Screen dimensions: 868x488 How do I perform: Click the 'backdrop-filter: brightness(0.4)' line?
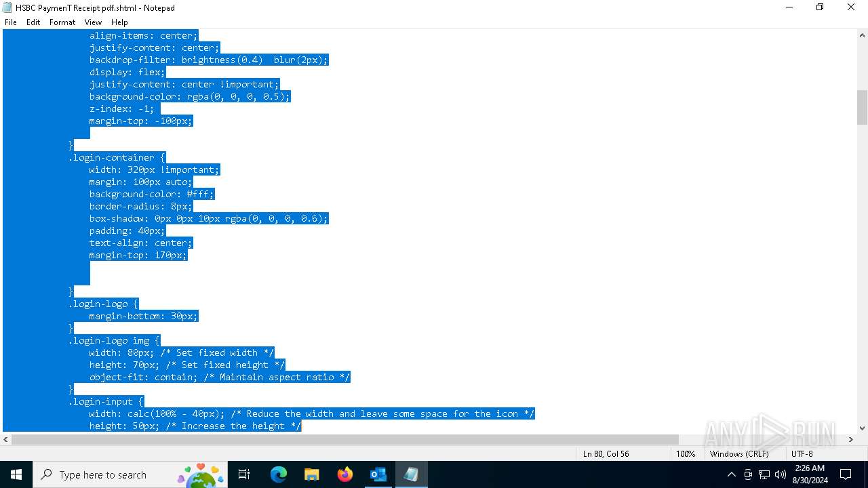(208, 60)
